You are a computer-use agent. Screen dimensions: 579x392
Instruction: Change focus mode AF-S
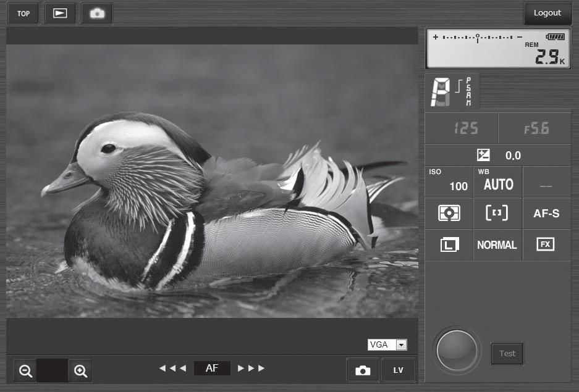tap(547, 213)
